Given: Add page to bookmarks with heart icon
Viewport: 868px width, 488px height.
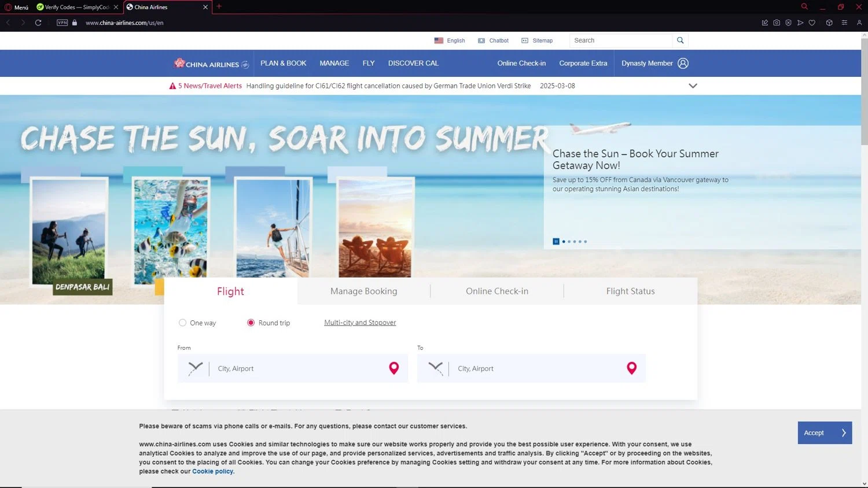Looking at the screenshot, I should 812,23.
